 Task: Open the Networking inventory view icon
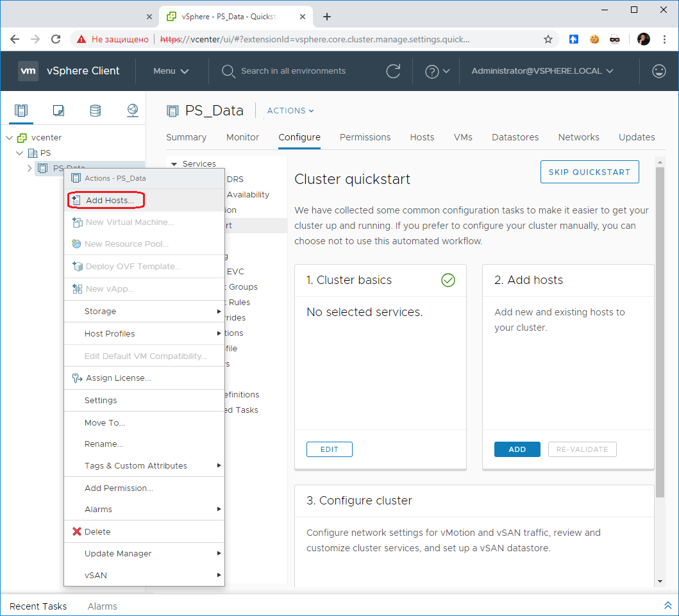[x=133, y=110]
